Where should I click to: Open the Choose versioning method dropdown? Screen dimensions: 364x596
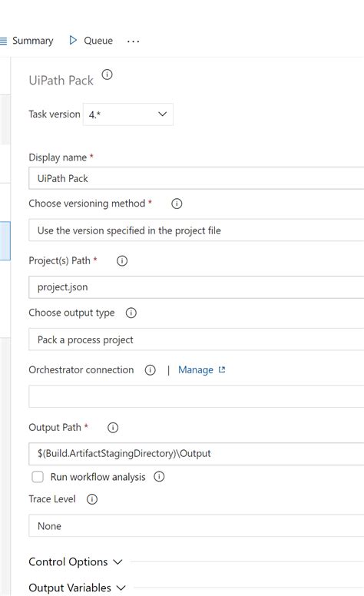[196, 230]
